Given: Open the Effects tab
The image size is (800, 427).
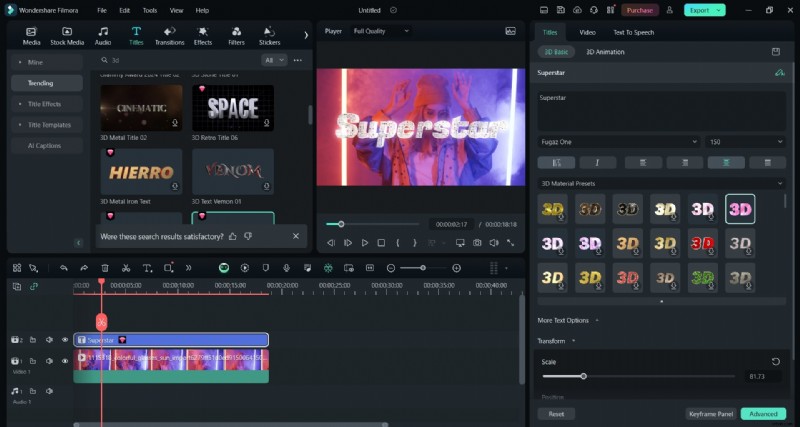Looking at the screenshot, I should (x=203, y=36).
